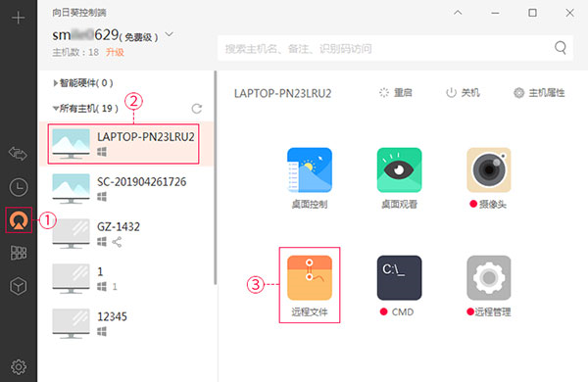Open 远程文件 remote file feature
Viewport: 588px width, 382px height.
click(x=310, y=286)
